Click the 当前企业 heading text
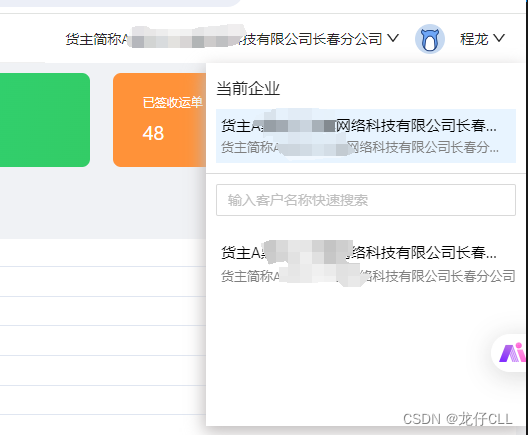This screenshot has width=528, height=435. pos(248,89)
